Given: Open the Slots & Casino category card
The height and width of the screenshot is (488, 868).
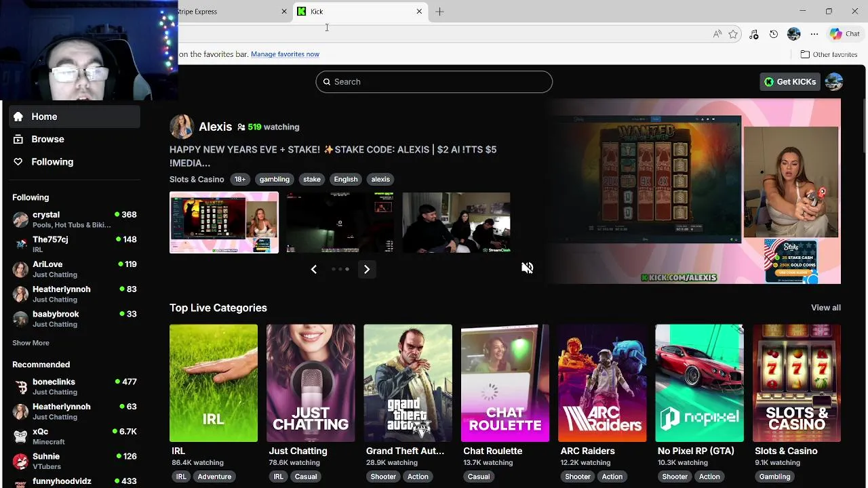Looking at the screenshot, I should (x=797, y=383).
